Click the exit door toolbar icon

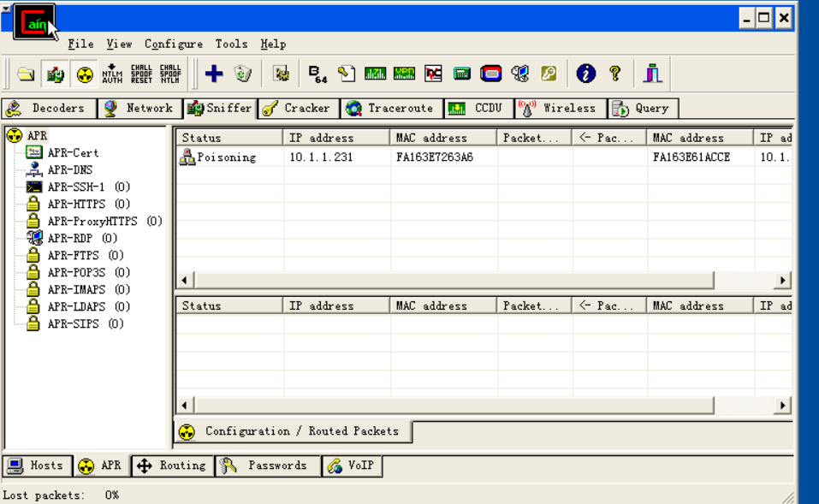(x=652, y=74)
